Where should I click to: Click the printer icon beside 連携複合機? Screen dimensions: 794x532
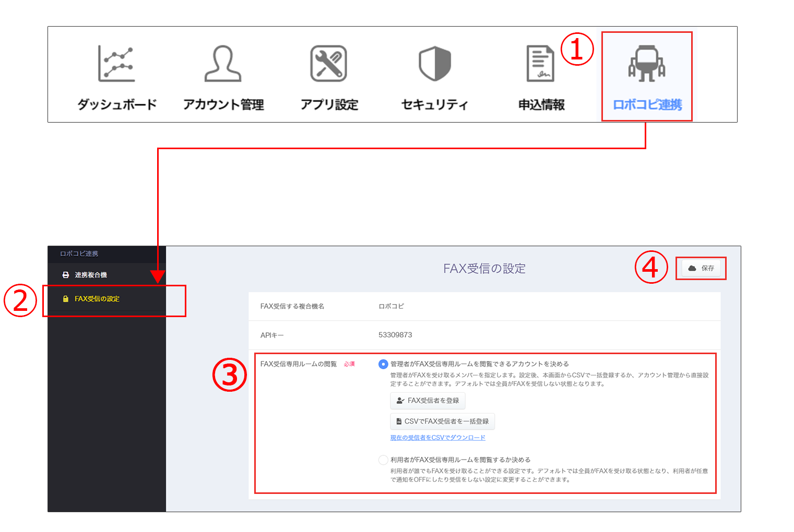(x=66, y=275)
